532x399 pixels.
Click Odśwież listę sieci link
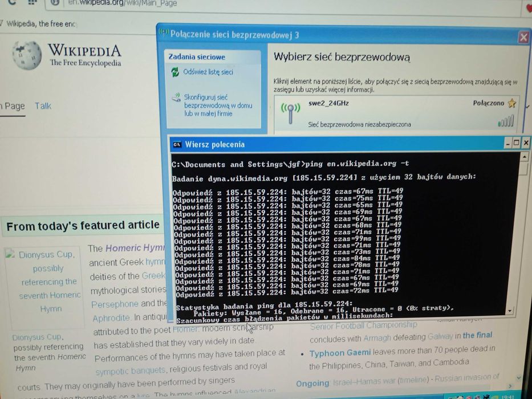[x=208, y=72]
